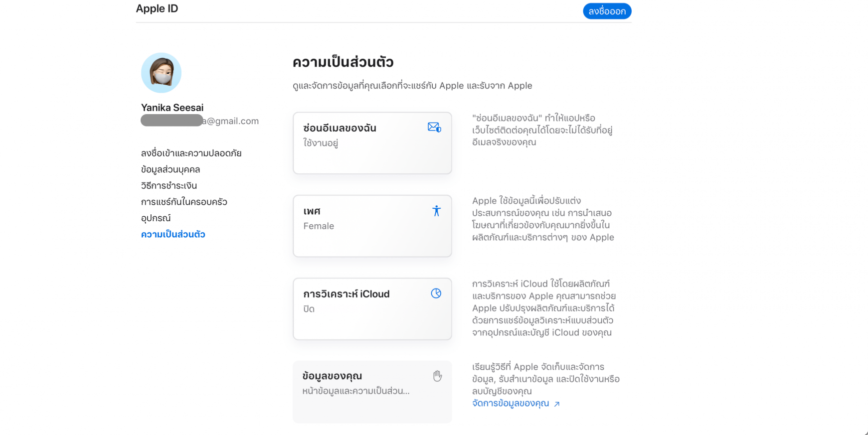
Task: Select ความเป็นส่วนตัว privacy sidebar item
Action: coord(173,234)
